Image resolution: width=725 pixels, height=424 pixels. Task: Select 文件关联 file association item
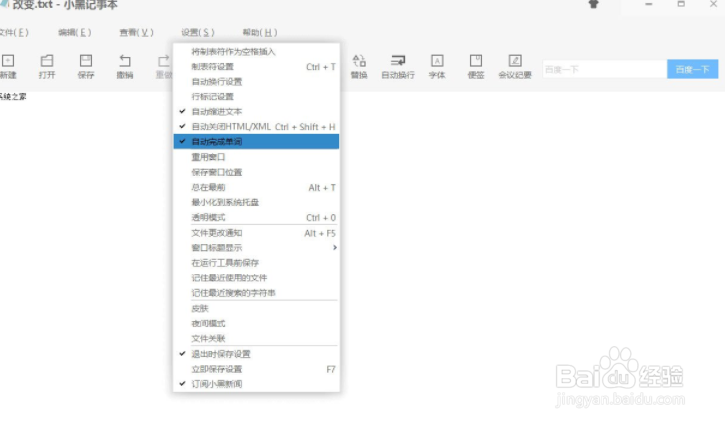point(256,338)
